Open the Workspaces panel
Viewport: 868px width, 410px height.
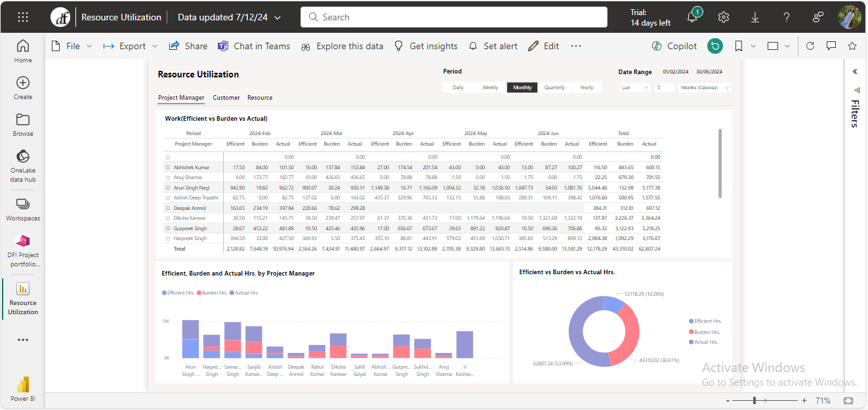point(22,205)
